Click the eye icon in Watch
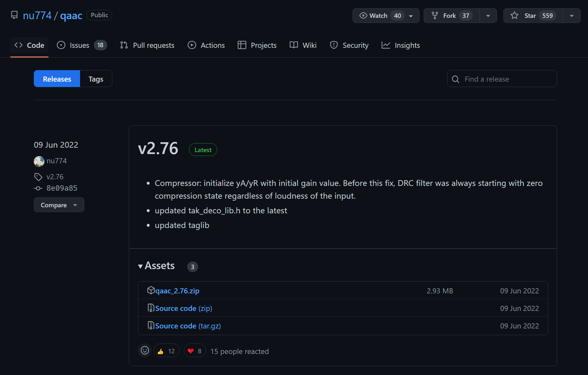 (x=363, y=16)
